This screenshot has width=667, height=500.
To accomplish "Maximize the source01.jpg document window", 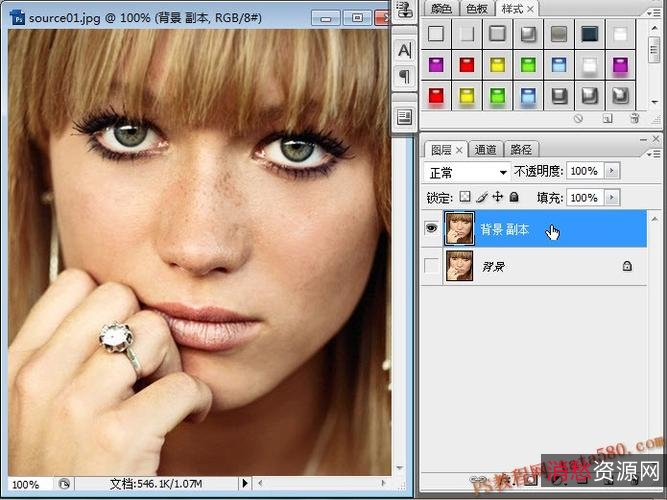I will (x=357, y=18).
